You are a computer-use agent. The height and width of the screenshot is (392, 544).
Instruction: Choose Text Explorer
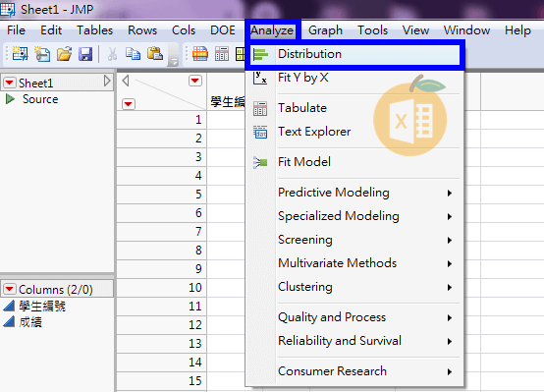pos(354,132)
